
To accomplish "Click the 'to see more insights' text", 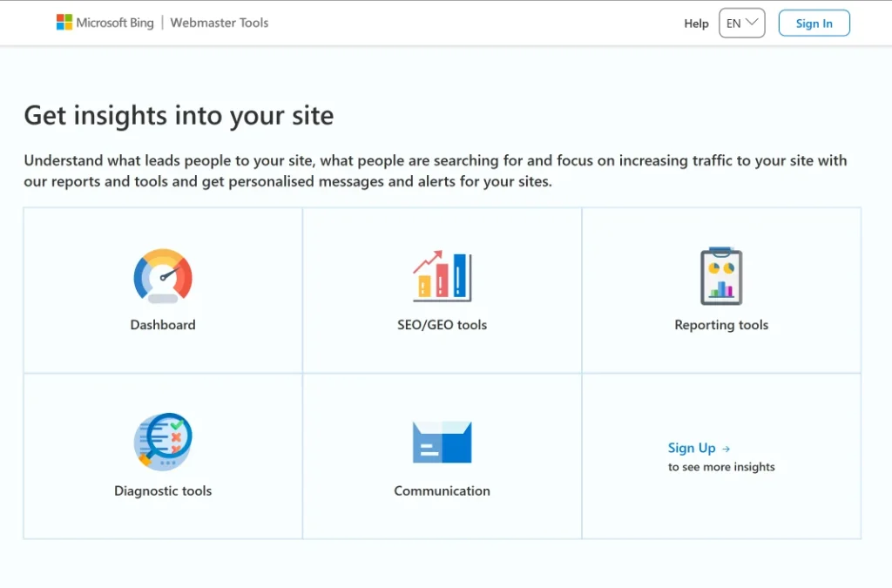I will coord(721,467).
